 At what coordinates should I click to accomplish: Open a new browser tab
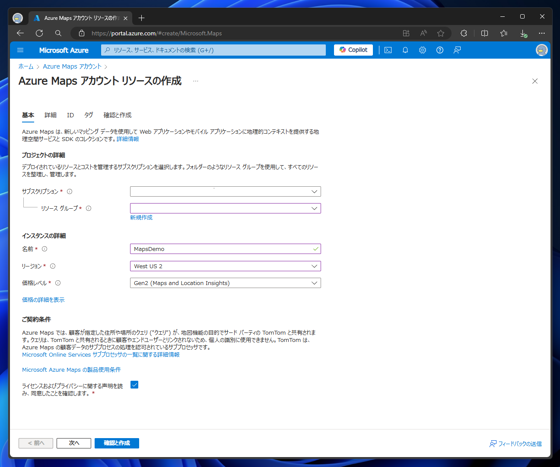(141, 18)
